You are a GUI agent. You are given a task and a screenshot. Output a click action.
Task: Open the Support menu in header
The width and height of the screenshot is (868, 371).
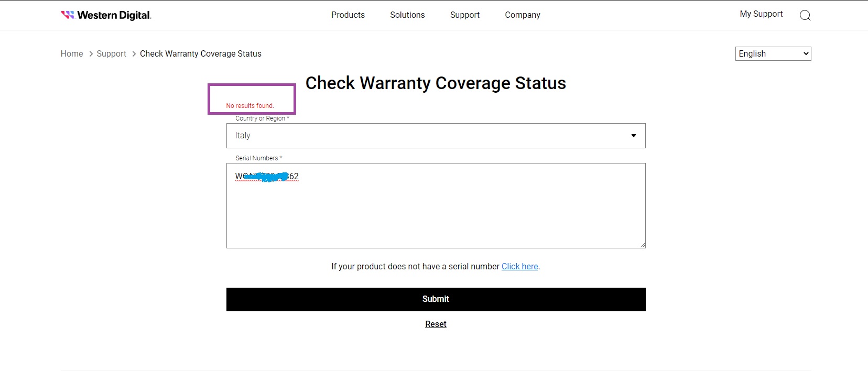coord(465,15)
